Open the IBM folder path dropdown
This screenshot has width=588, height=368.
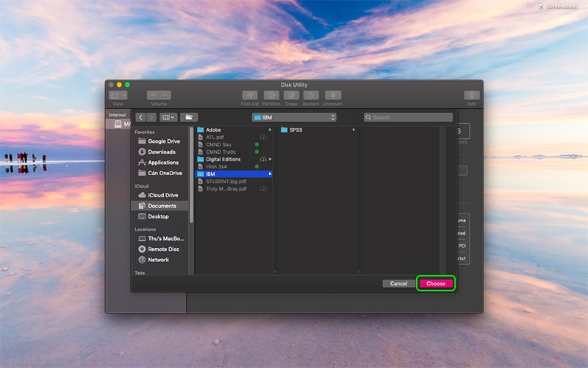point(294,117)
